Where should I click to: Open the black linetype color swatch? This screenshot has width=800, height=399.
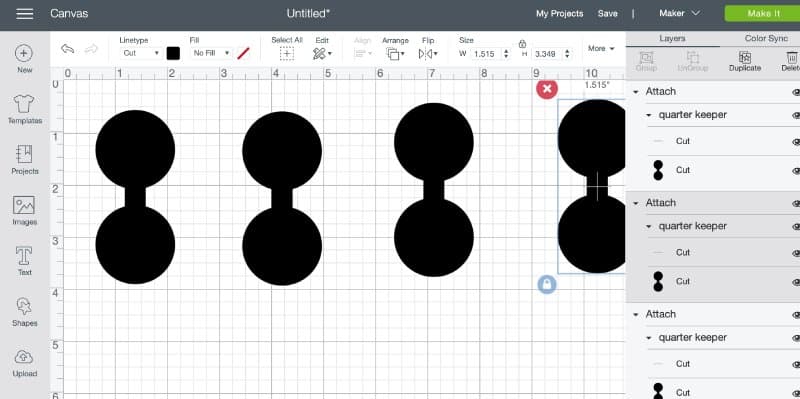[173, 53]
